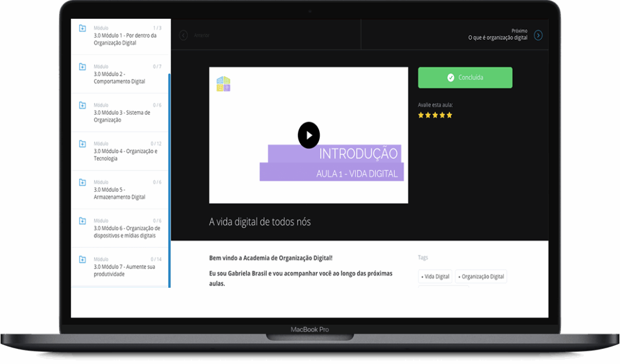Expand Módulo 7 - Aumente sua produtividade
620x364 pixels.
click(124, 270)
